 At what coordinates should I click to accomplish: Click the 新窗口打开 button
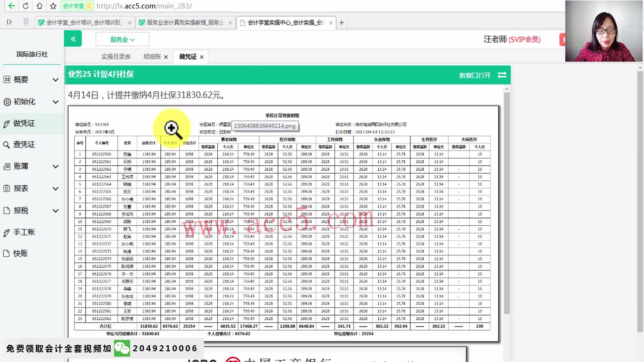tap(474, 75)
